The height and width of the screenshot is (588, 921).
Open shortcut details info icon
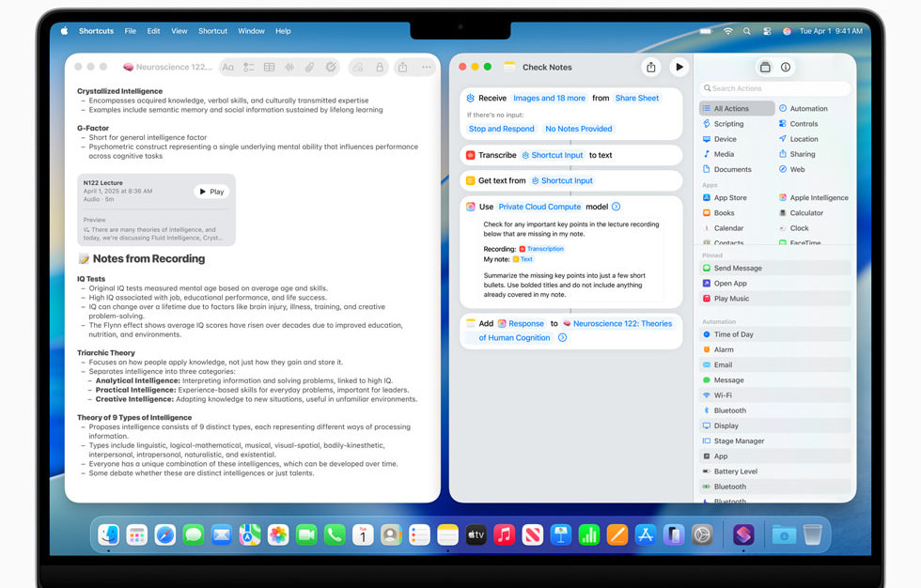click(x=786, y=67)
